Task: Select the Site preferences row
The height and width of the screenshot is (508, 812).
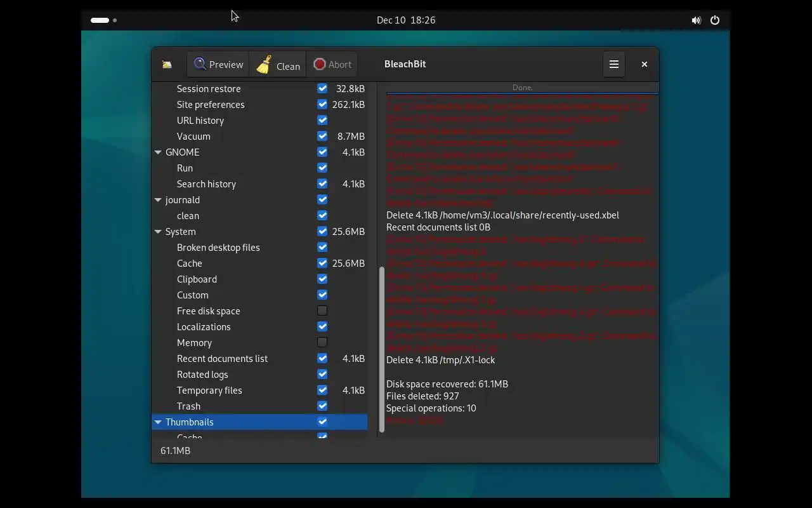Action: tap(259, 105)
